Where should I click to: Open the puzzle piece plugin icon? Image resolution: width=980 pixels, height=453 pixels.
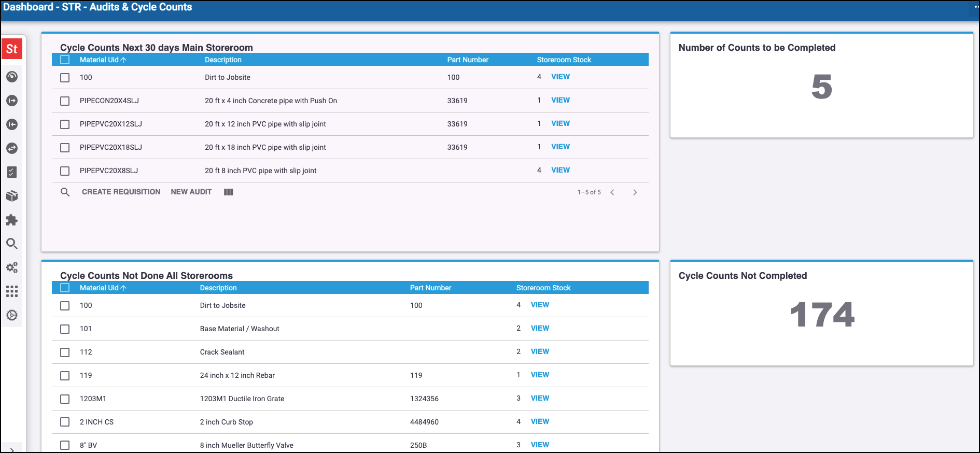12,220
